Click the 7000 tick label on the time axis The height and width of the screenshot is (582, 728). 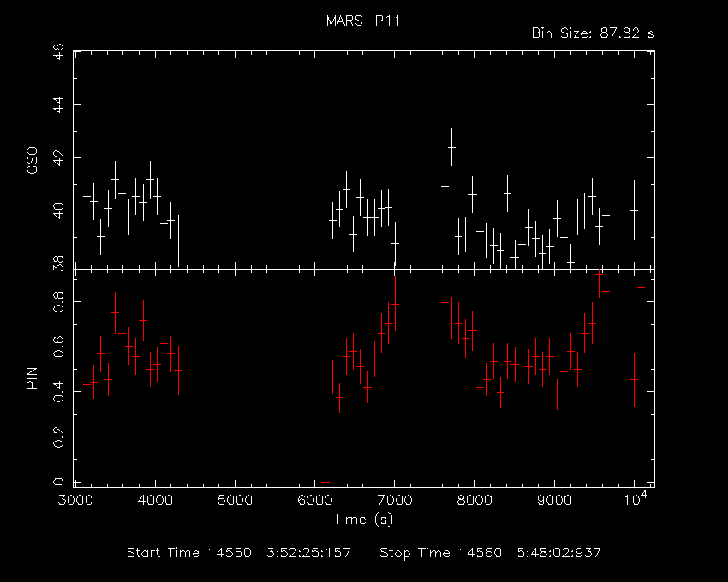coord(395,501)
